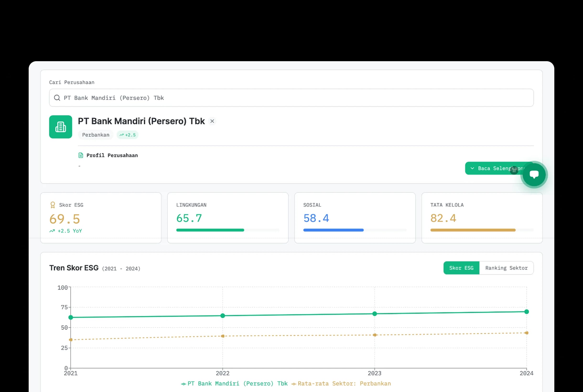This screenshot has width=583, height=392.
Task: Click the Profil Perusahaan document icon
Action: pos(81,155)
